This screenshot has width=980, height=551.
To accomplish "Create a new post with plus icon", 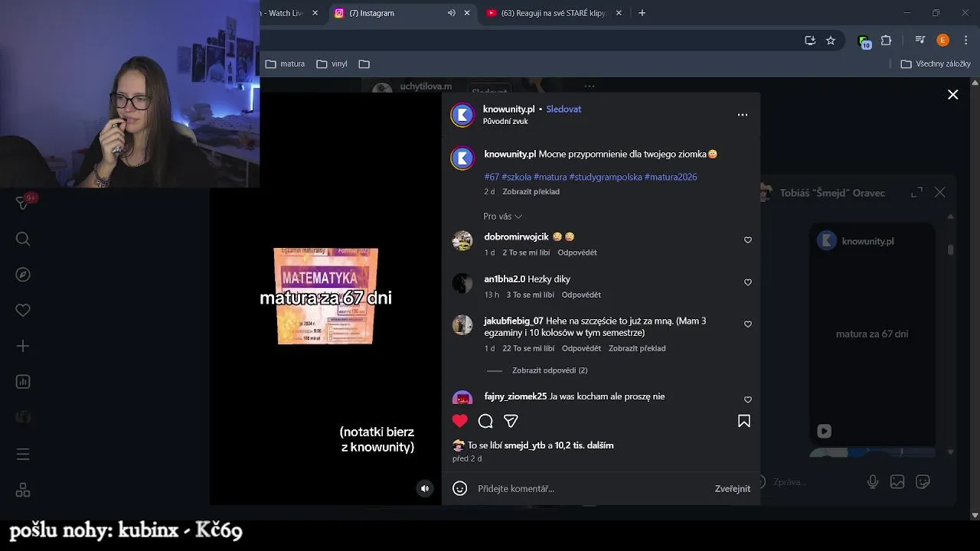I will (23, 346).
